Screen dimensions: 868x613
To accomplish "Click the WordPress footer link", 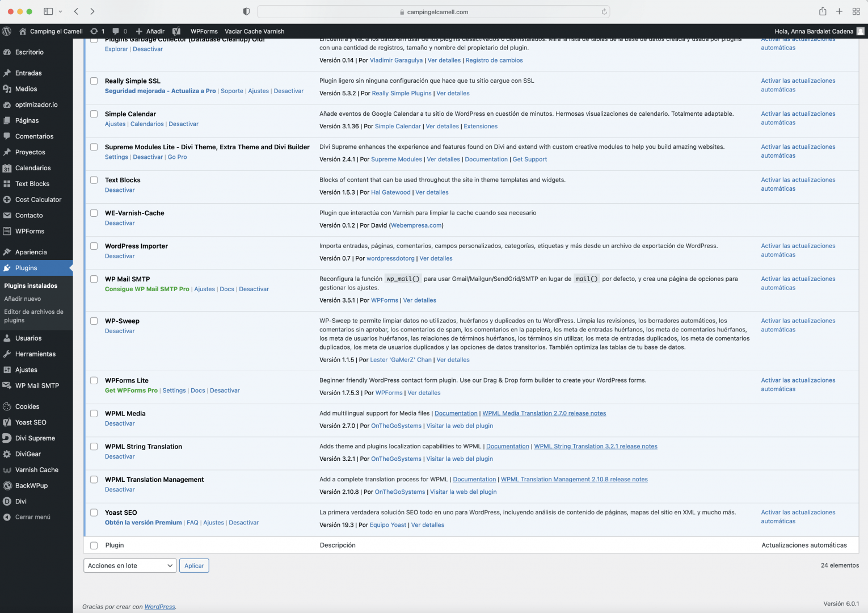I will click(160, 607).
